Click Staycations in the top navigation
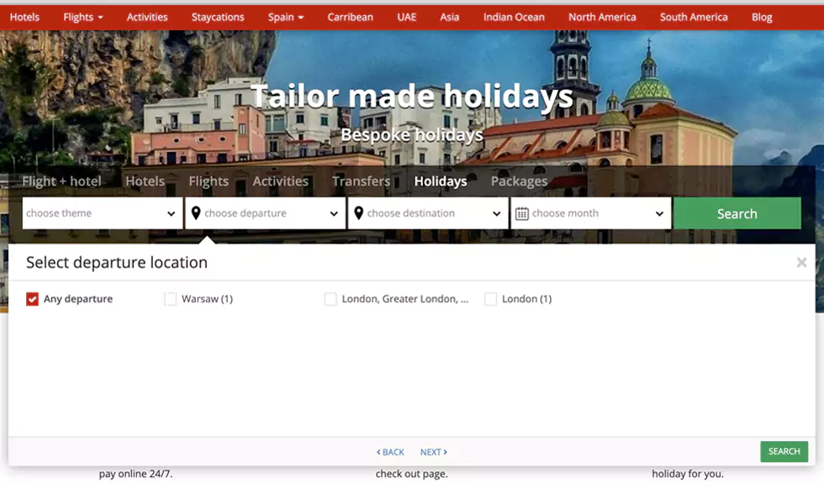 coord(217,17)
